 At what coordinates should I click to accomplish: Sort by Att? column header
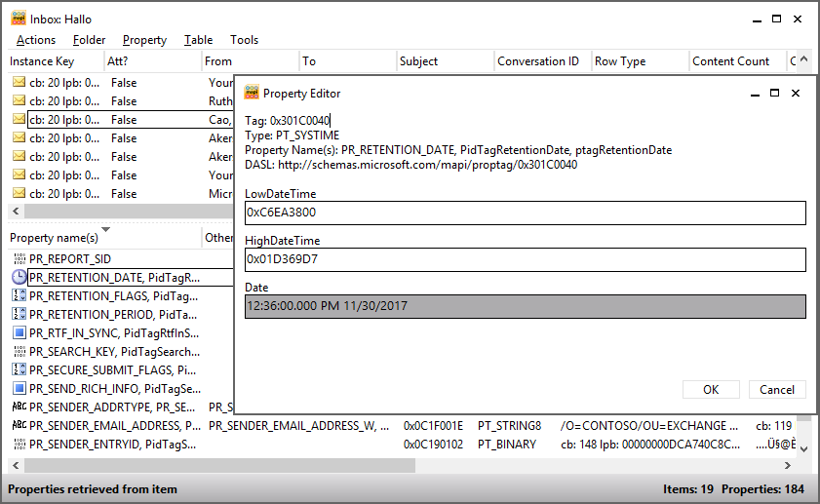(153, 61)
